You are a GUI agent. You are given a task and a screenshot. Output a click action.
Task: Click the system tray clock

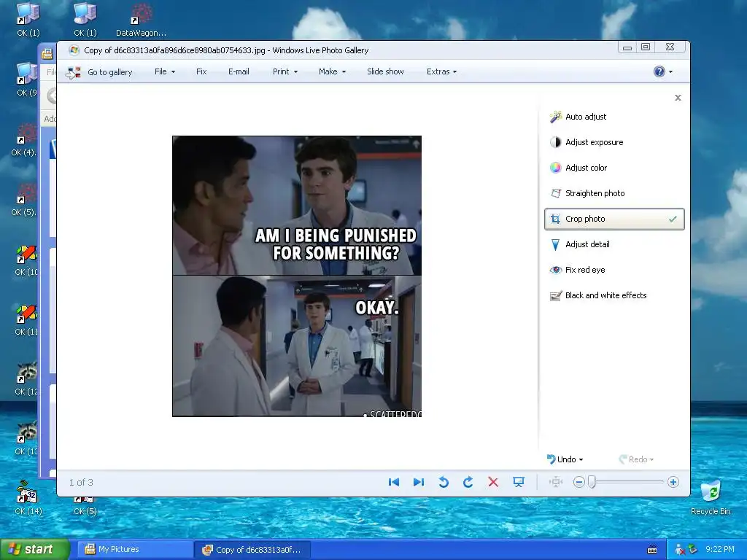[x=720, y=550]
